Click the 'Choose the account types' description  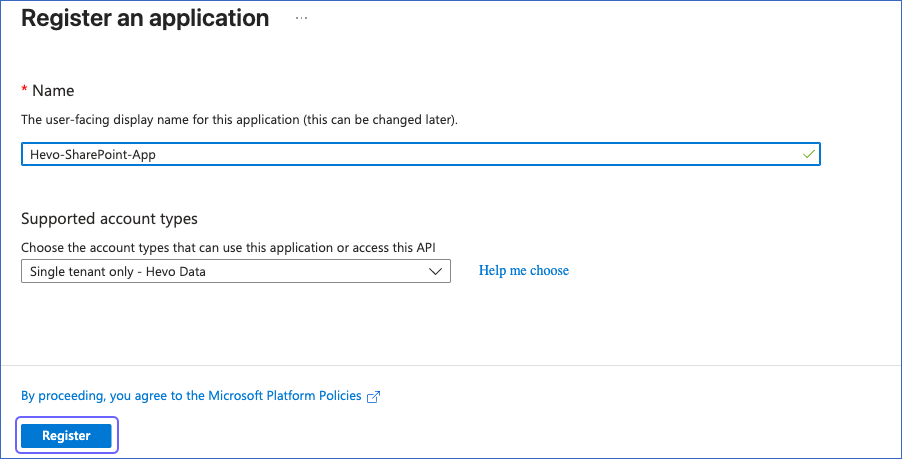tap(228, 248)
